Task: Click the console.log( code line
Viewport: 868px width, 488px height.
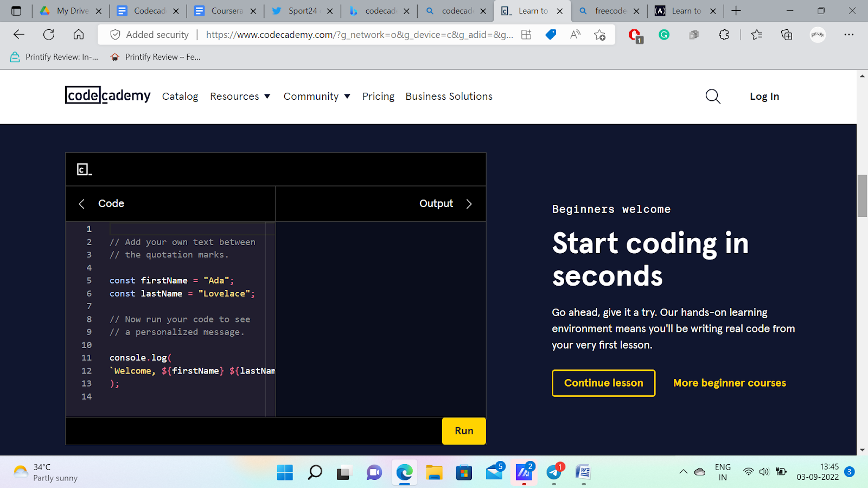Action: pyautogui.click(x=141, y=358)
